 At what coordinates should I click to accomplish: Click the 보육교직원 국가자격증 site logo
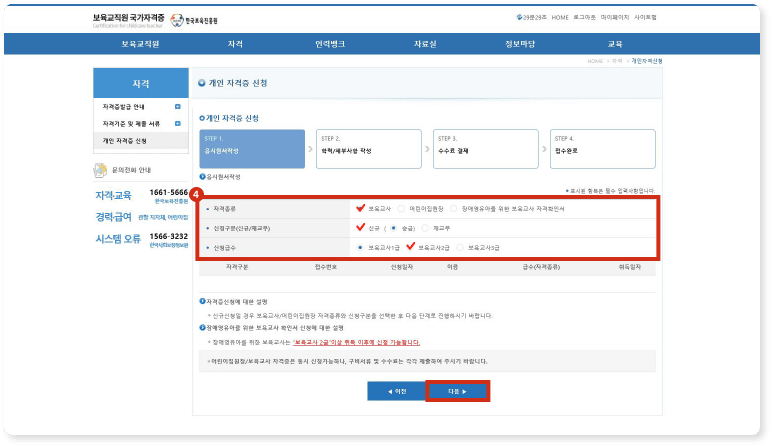tap(129, 20)
